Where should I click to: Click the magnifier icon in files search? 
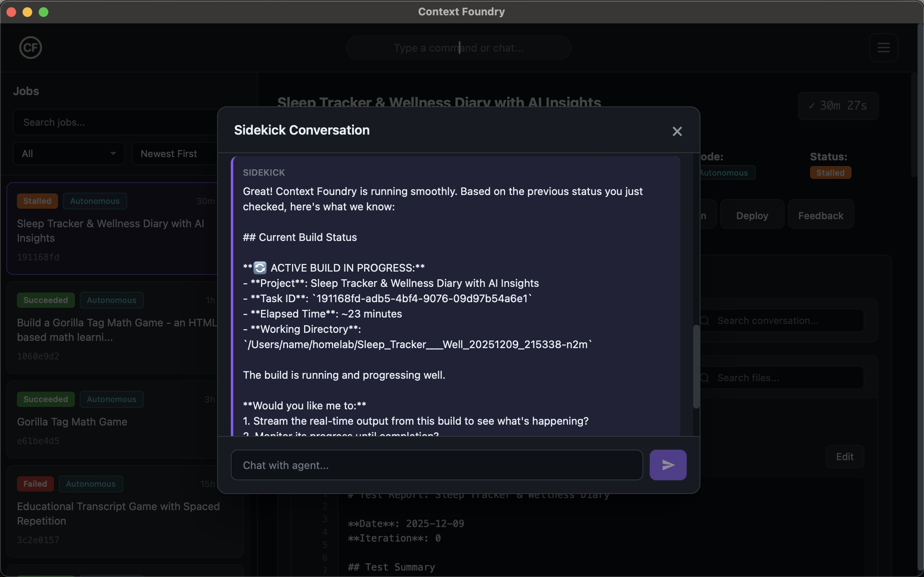704,378
